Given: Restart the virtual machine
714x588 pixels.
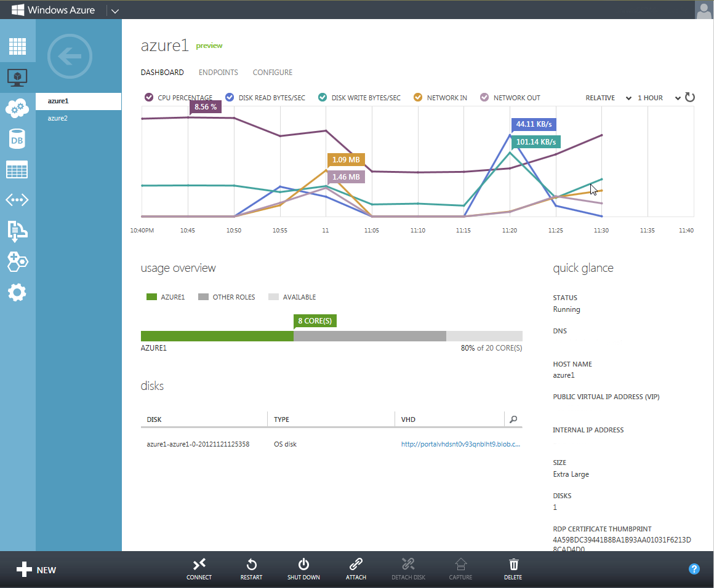Looking at the screenshot, I should [251, 569].
